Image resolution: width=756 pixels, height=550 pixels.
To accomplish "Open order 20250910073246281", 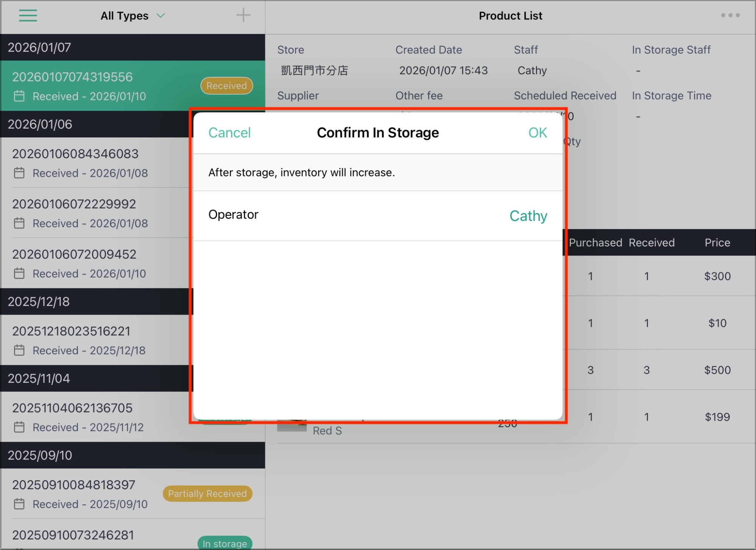I will point(133,534).
